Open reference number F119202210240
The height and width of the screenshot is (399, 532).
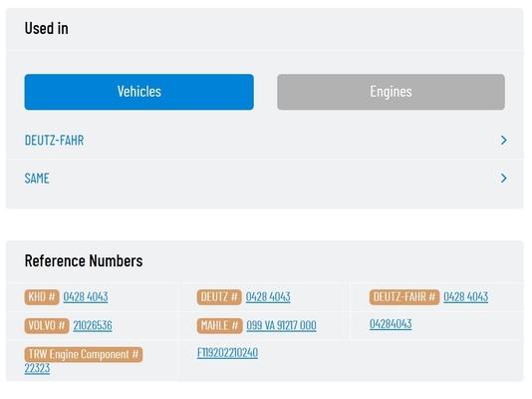[227, 353]
